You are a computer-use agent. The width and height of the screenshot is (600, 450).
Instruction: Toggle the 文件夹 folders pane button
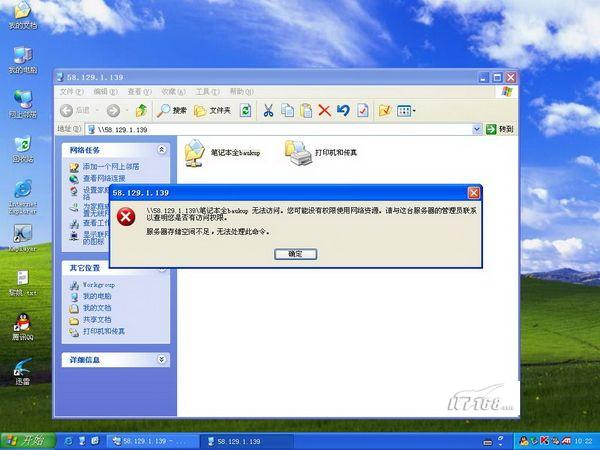pos(212,110)
